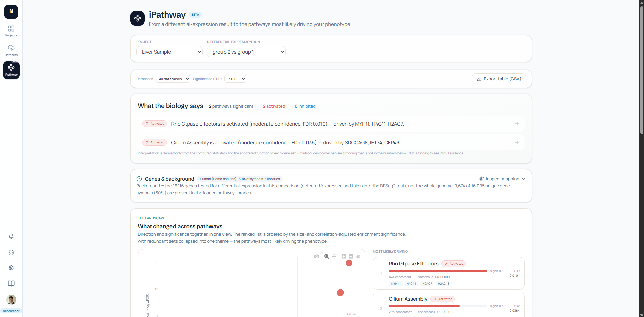644x317 pixels.
Task: Open the Rho Gtpase Effectors finding row
Action: (331, 124)
